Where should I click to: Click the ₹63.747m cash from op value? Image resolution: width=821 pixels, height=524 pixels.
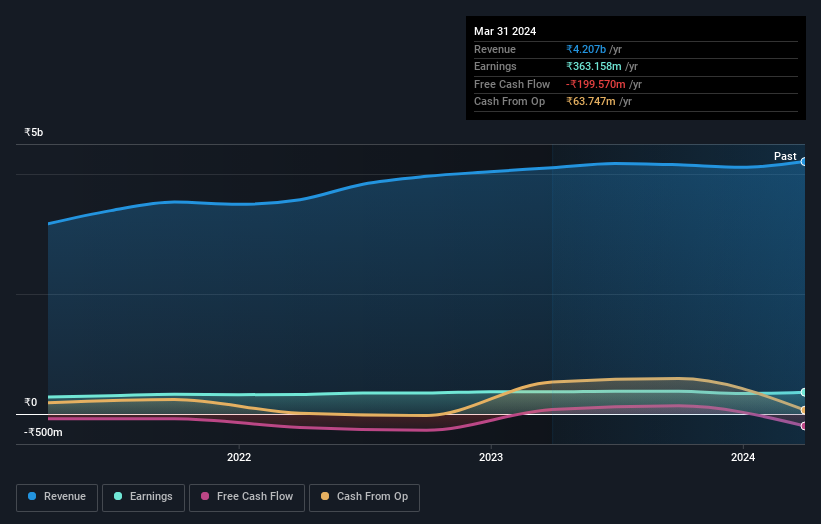[591, 102]
